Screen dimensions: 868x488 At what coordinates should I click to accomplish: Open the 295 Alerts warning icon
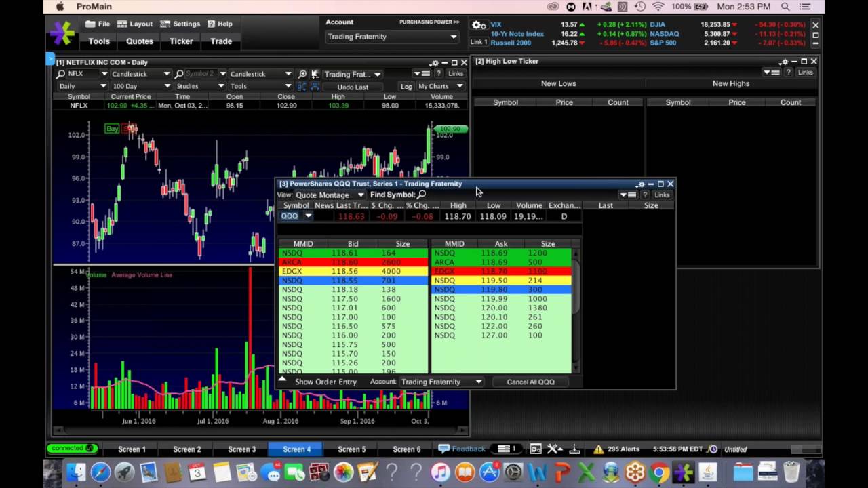pyautogui.click(x=598, y=449)
